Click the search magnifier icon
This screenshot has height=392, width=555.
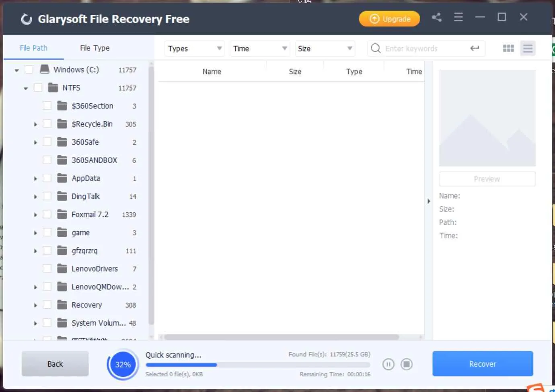pos(375,48)
